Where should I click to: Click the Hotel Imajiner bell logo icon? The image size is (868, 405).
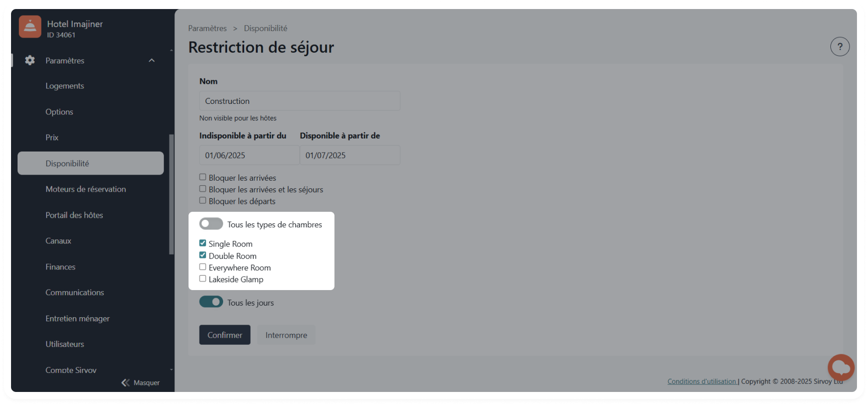point(30,27)
